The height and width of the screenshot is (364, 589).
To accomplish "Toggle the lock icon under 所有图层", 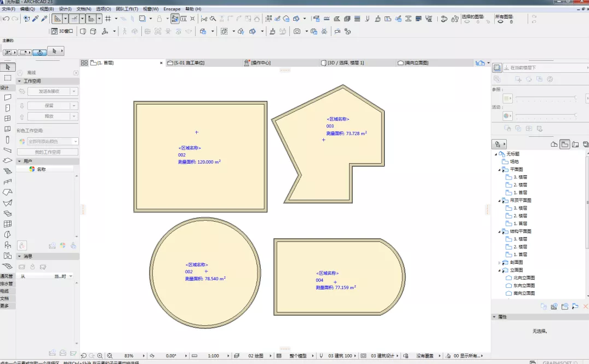I will tap(511, 22).
